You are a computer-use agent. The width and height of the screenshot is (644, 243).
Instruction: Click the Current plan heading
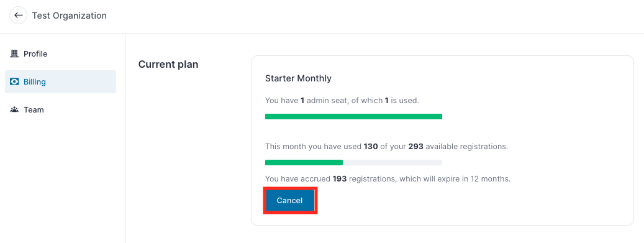pyautogui.click(x=168, y=65)
